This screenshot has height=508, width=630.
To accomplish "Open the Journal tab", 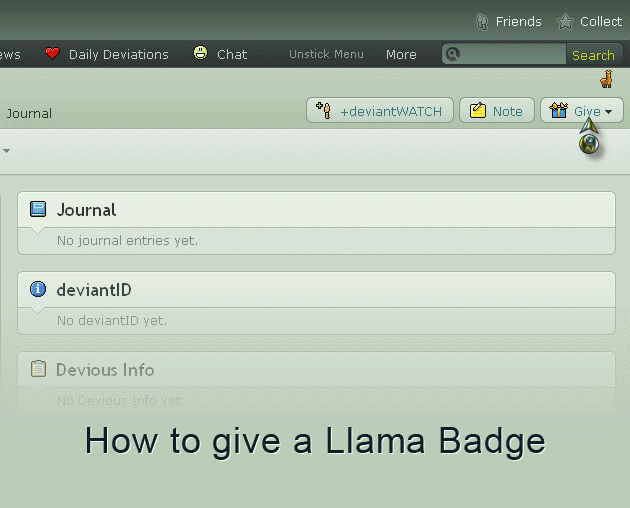I will 29,113.
